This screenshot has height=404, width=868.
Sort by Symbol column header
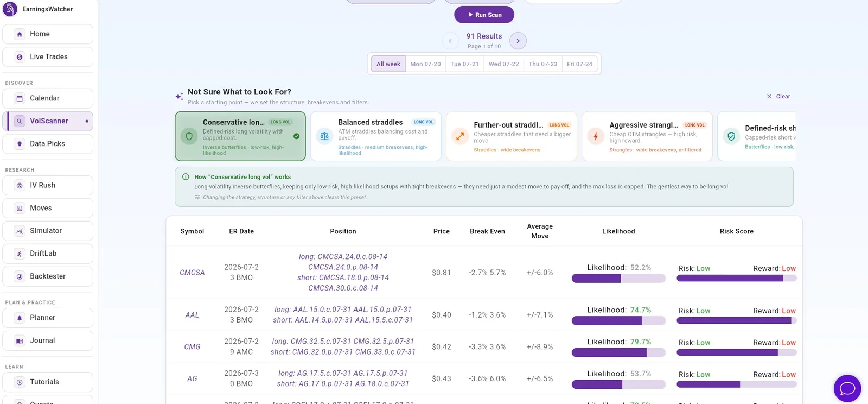[192, 231]
